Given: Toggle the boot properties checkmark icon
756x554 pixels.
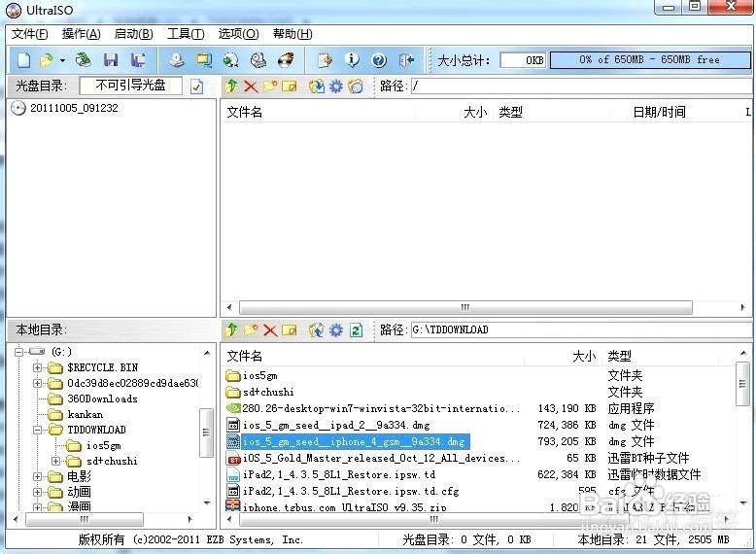Looking at the screenshot, I should pyautogui.click(x=196, y=87).
